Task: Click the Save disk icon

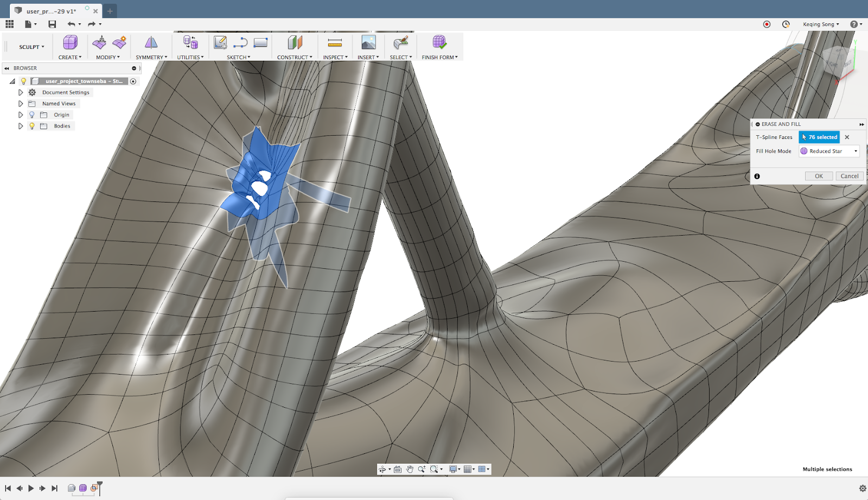Action: click(x=52, y=24)
